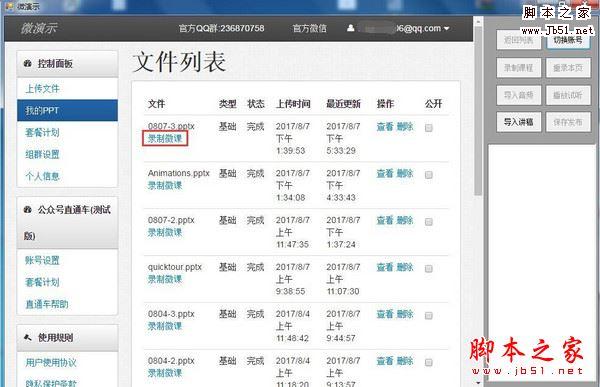Click the 保存发布 button
The image size is (600, 387).
[568, 122]
